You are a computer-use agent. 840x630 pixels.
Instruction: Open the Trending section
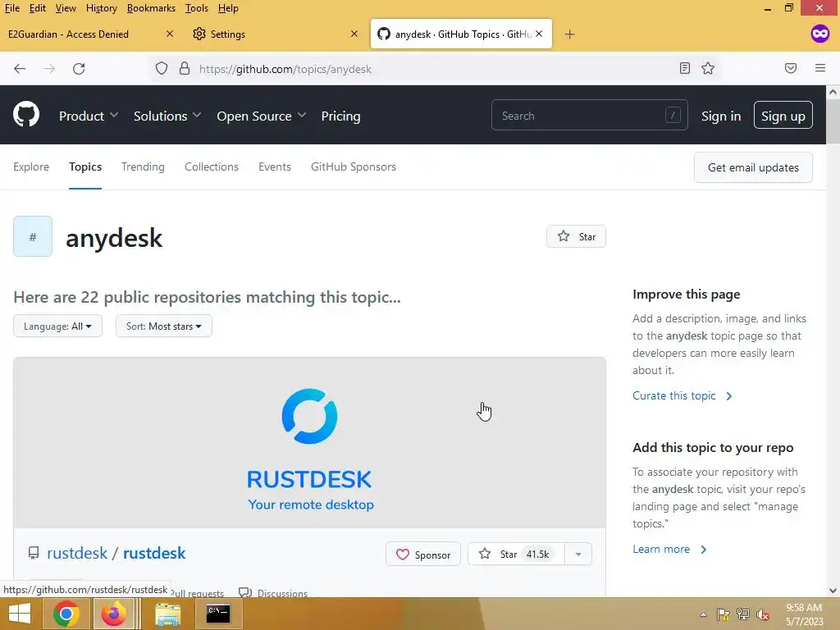pos(143,167)
